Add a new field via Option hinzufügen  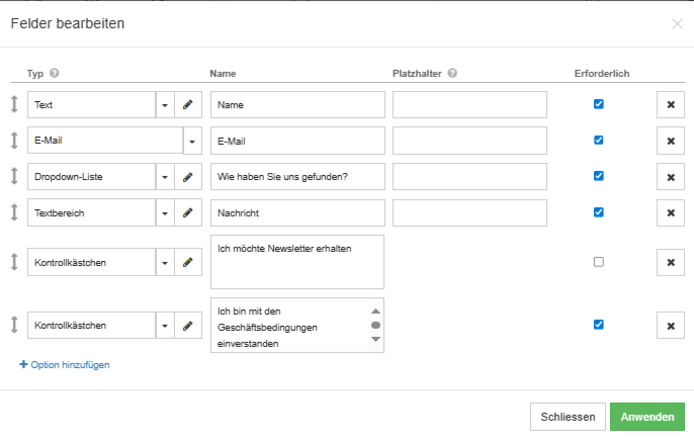[65, 365]
